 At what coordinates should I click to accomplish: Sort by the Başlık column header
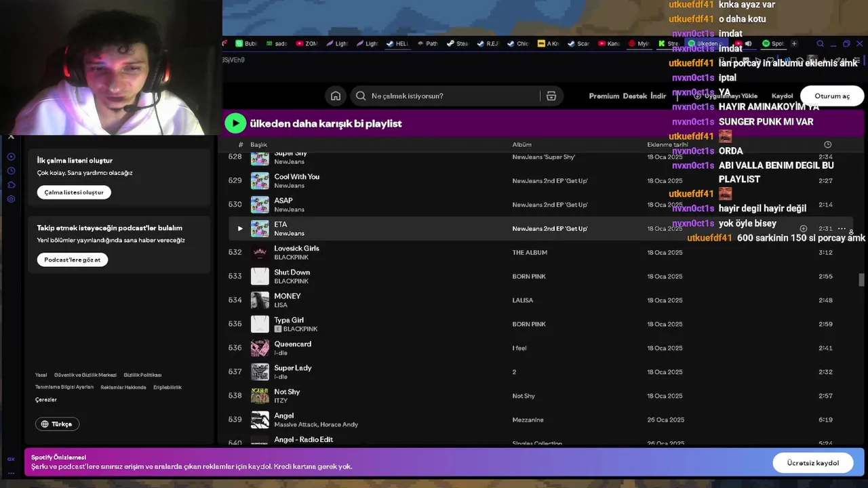coord(258,144)
